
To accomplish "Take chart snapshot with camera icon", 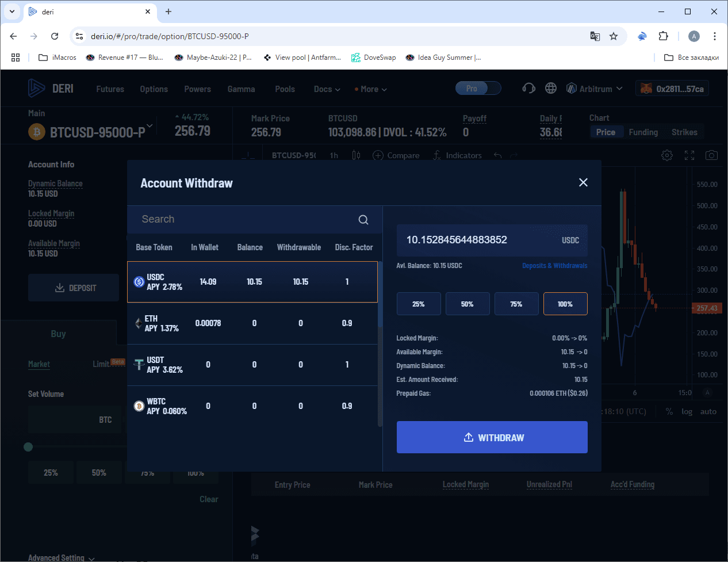I will point(711,155).
